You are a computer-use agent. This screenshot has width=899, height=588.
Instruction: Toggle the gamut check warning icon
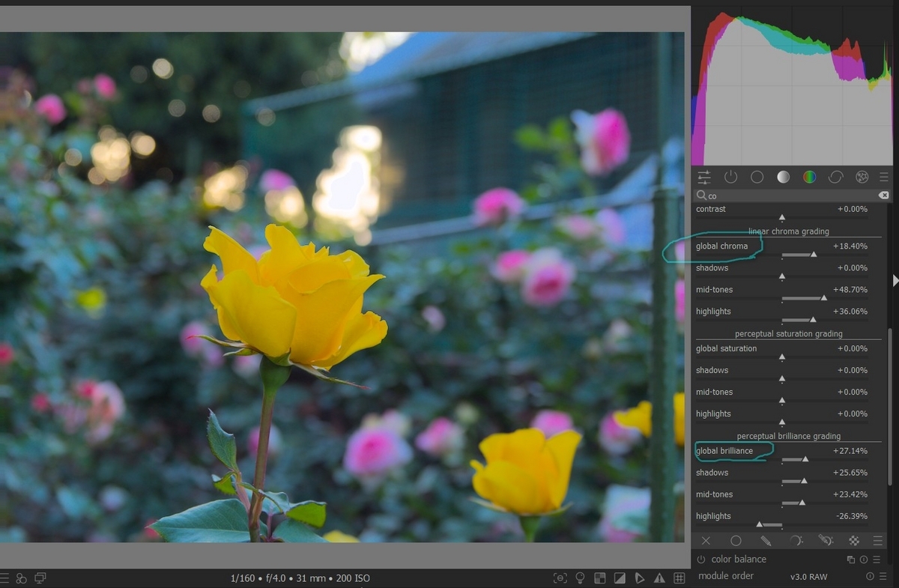(659, 578)
